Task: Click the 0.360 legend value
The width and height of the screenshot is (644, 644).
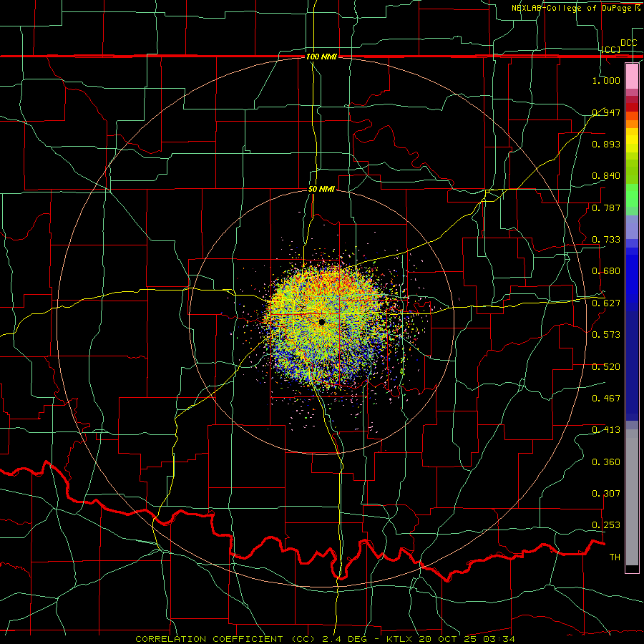Action: click(606, 462)
